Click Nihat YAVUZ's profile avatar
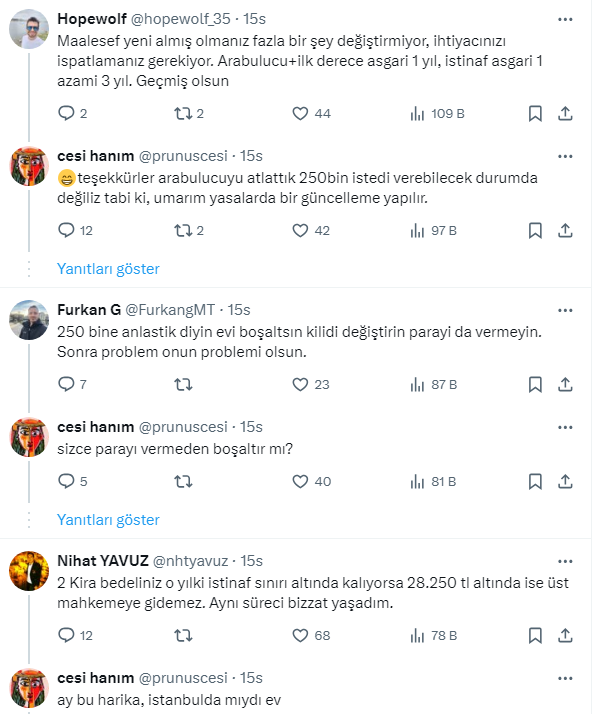Viewport: 606px width, 714px height. 29,570
